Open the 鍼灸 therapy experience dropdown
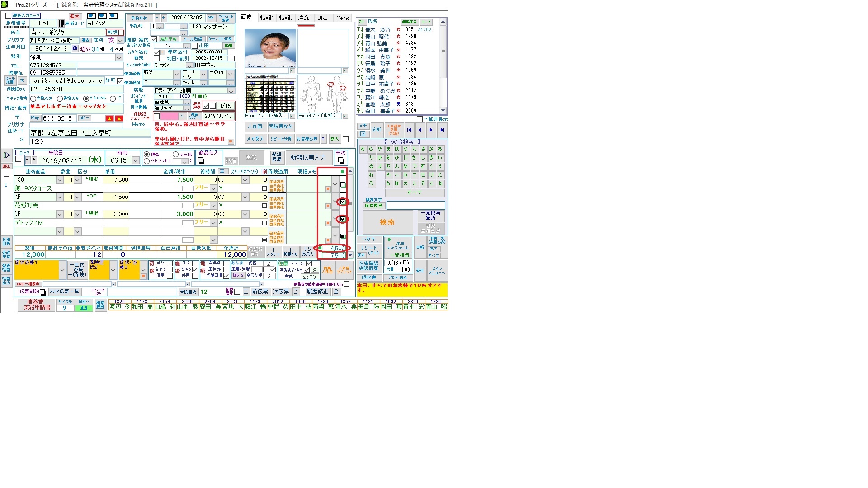 [177, 74]
